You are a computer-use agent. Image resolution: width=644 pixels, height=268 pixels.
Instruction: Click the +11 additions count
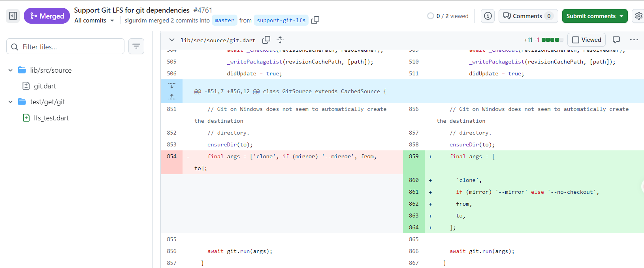click(x=528, y=40)
